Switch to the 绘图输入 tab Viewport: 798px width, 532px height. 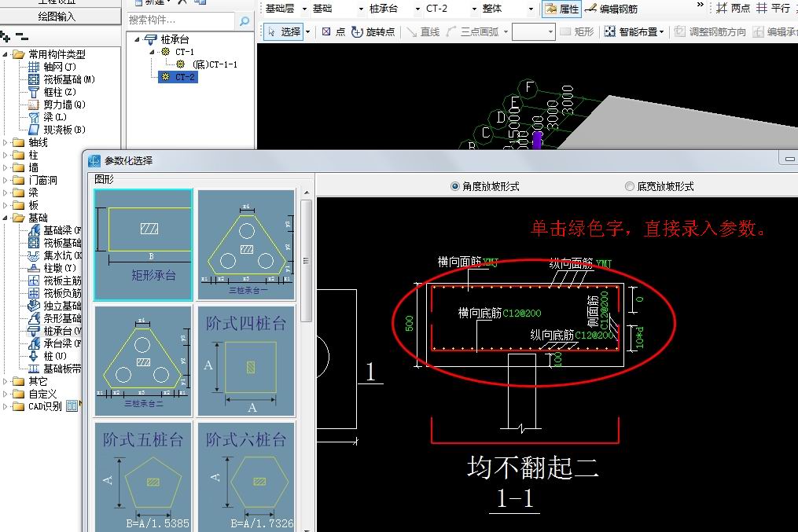(57, 17)
